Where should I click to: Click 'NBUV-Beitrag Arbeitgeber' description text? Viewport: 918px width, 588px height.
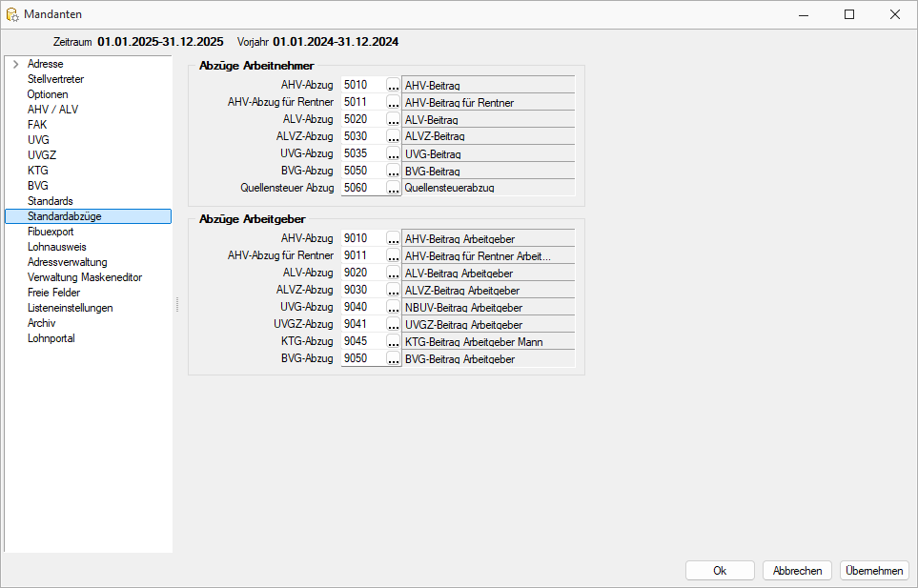pyautogui.click(x=463, y=308)
